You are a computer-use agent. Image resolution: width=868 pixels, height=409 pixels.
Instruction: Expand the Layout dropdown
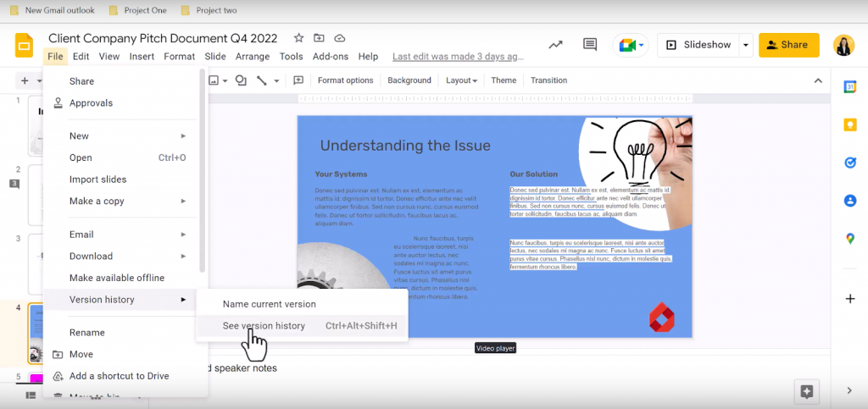461,80
